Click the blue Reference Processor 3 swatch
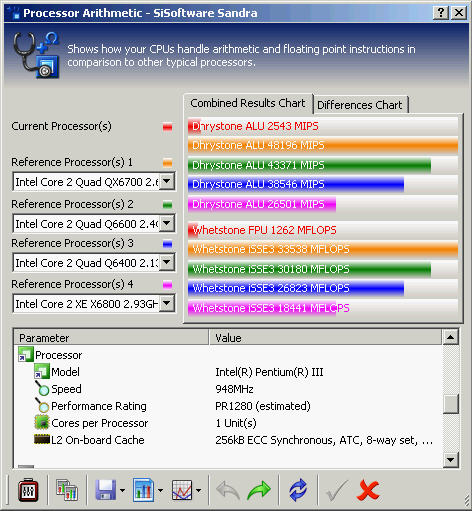Screen dimensions: 472x511 coord(167,244)
